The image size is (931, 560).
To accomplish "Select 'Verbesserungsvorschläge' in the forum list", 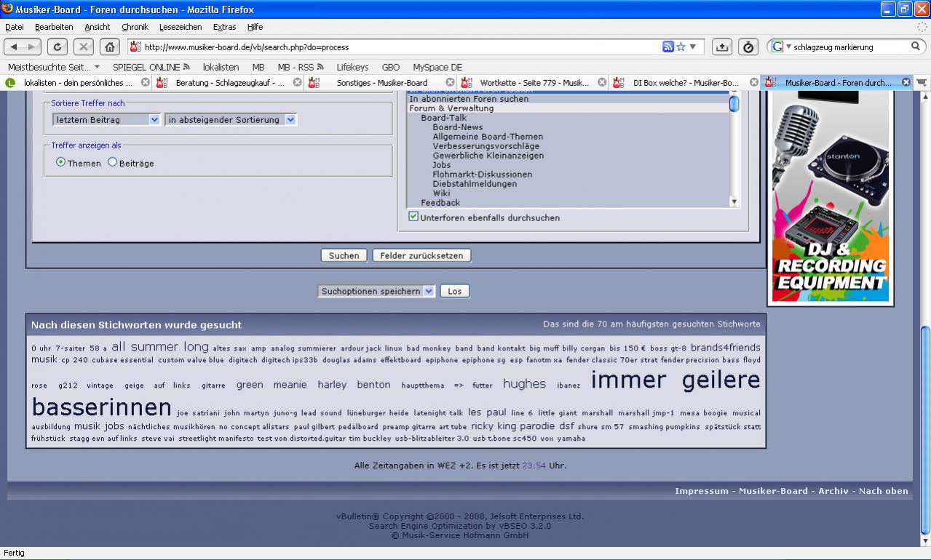I will click(x=486, y=146).
